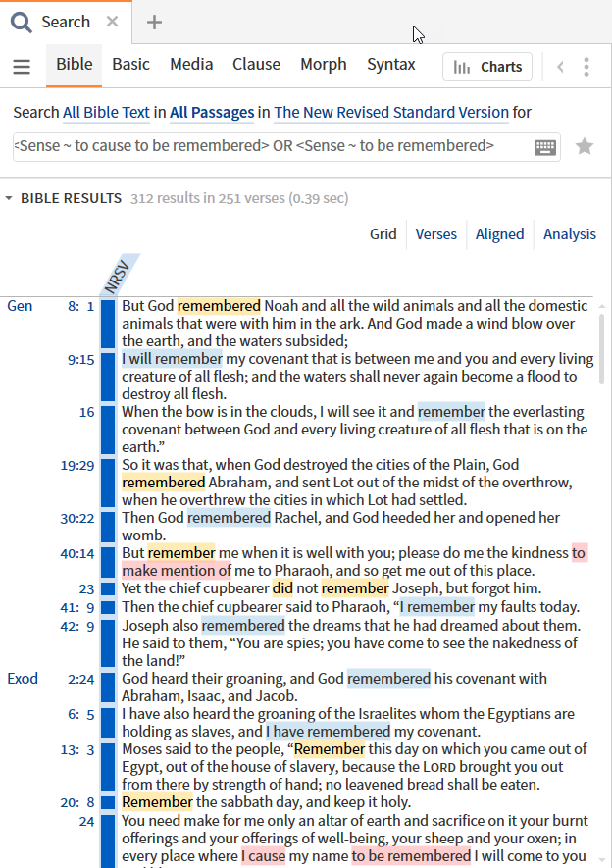
Task: Switch to the Basic search tab
Action: pos(130,64)
